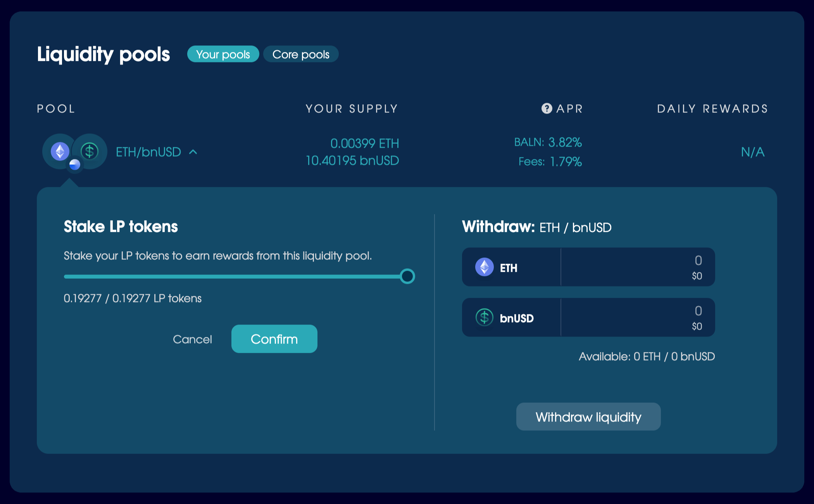
Task: Click the Ethereum icon in the pool row
Action: 60,151
